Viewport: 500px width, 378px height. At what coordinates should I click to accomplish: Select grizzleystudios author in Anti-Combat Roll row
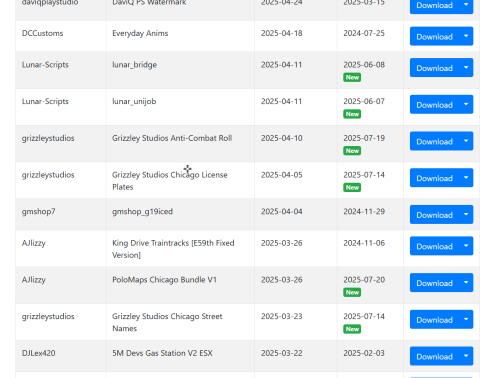click(x=48, y=138)
